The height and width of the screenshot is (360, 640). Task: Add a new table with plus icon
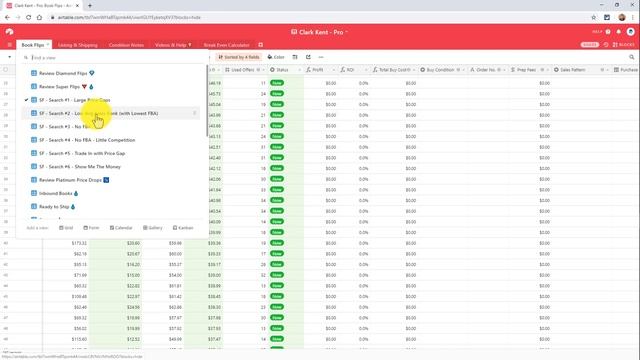(260, 45)
